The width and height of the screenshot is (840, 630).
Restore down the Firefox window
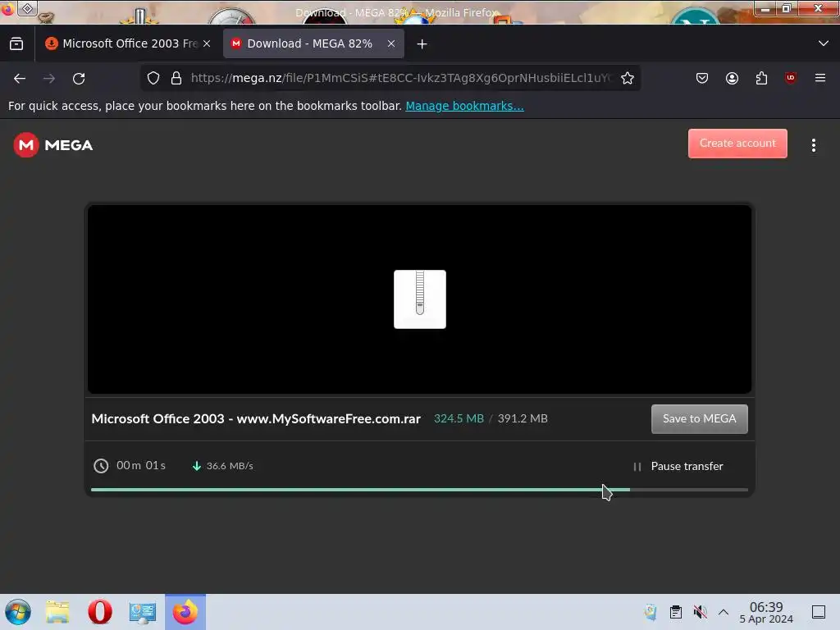coord(787,8)
